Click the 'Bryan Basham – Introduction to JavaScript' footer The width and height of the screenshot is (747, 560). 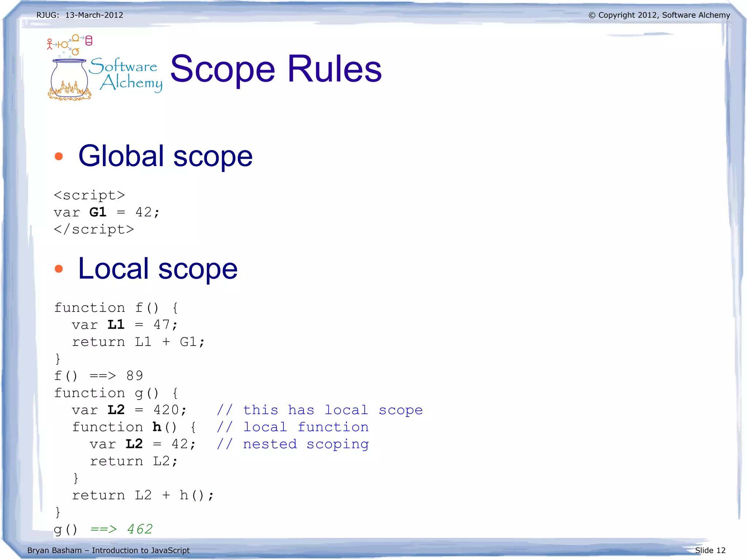(x=108, y=550)
